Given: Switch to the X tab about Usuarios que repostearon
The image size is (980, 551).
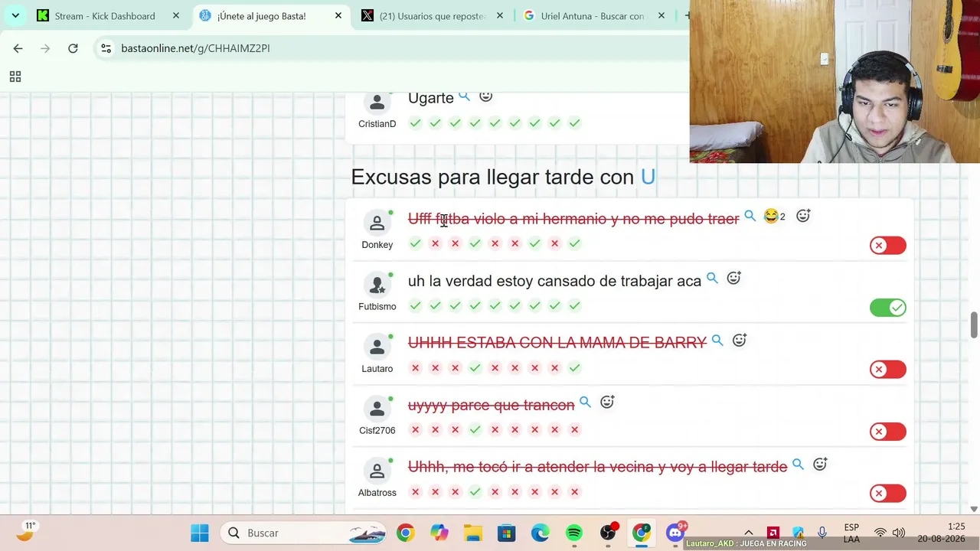Looking at the screenshot, I should (x=433, y=16).
